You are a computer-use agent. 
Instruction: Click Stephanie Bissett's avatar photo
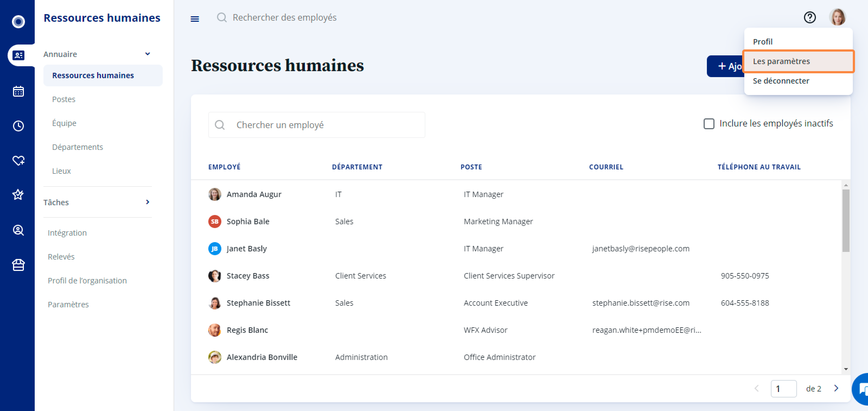(x=215, y=303)
